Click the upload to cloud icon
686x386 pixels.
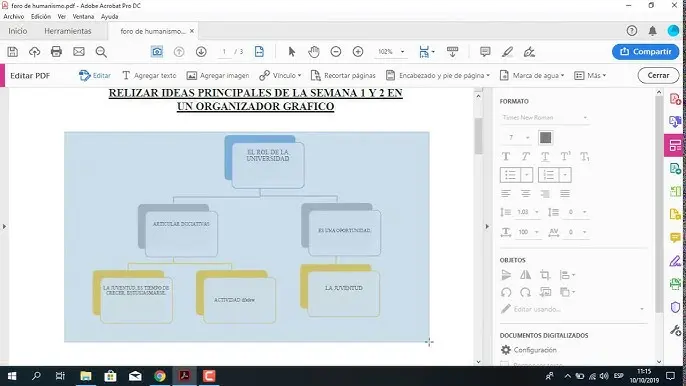point(34,52)
